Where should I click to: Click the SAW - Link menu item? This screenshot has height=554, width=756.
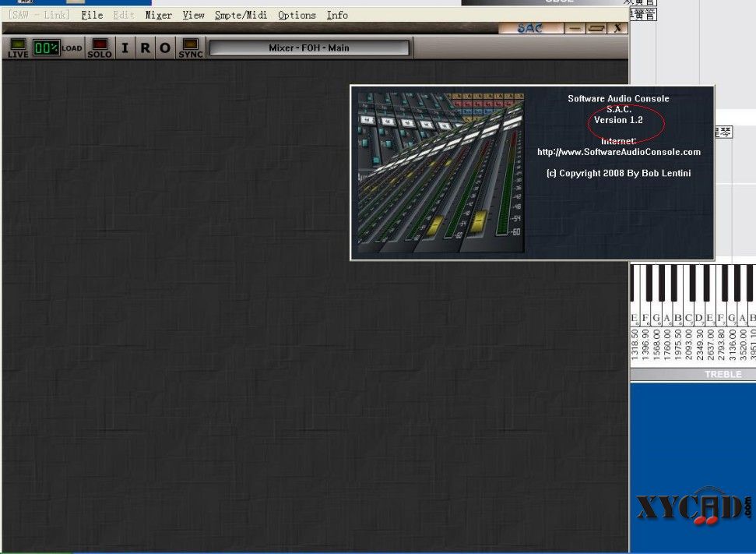pos(39,15)
